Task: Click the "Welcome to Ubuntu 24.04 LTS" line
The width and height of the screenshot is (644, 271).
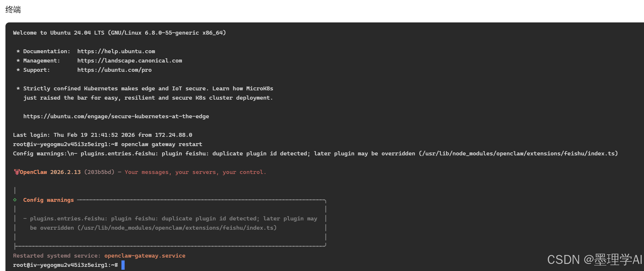Action: pos(120,33)
